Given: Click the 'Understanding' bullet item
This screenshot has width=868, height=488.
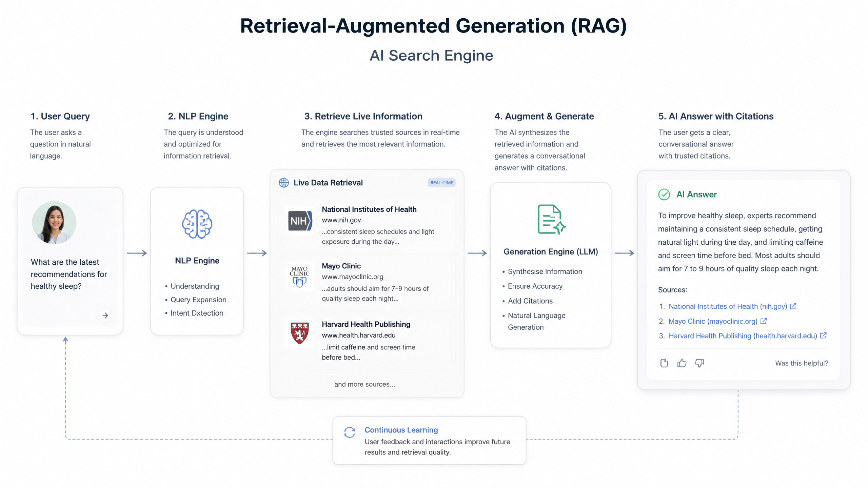Looking at the screenshot, I should click(x=195, y=286).
